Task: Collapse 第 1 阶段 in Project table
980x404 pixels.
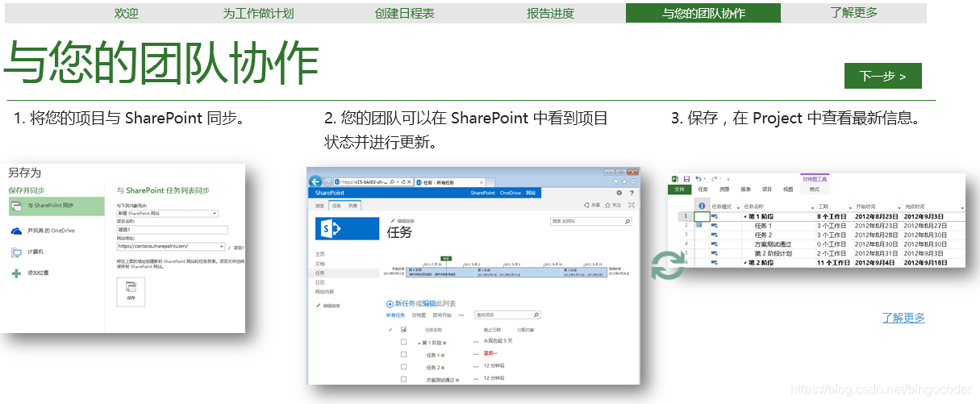Action: point(745,216)
